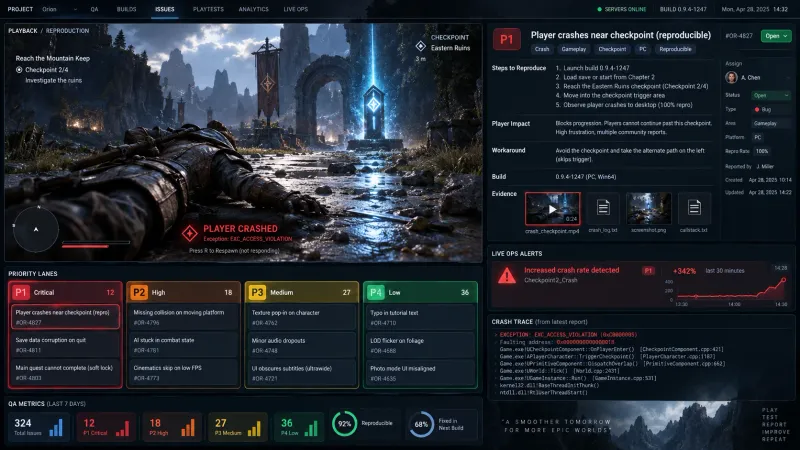The height and width of the screenshot is (450, 800).
Task: Click A. Chen assignee avatar
Action: point(731,78)
